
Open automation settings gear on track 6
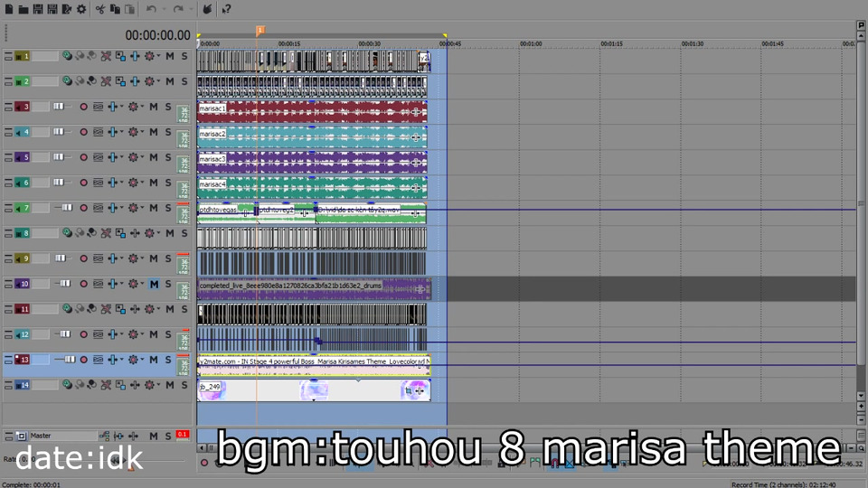pyautogui.click(x=133, y=183)
